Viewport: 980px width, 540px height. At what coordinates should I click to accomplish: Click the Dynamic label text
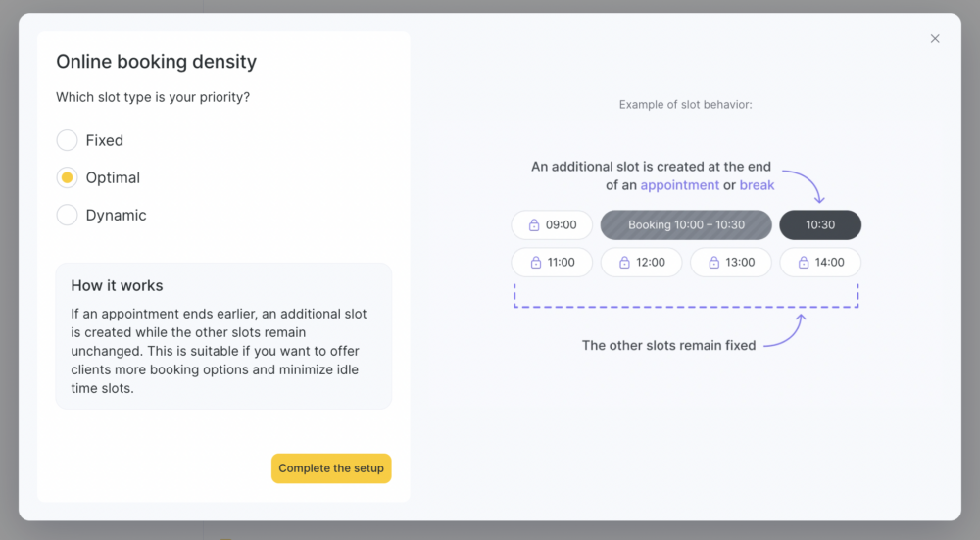(117, 215)
